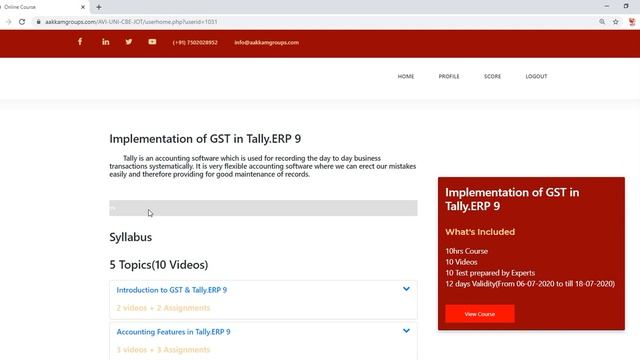Click the course progress bar
640x360 pixels.
(263, 208)
